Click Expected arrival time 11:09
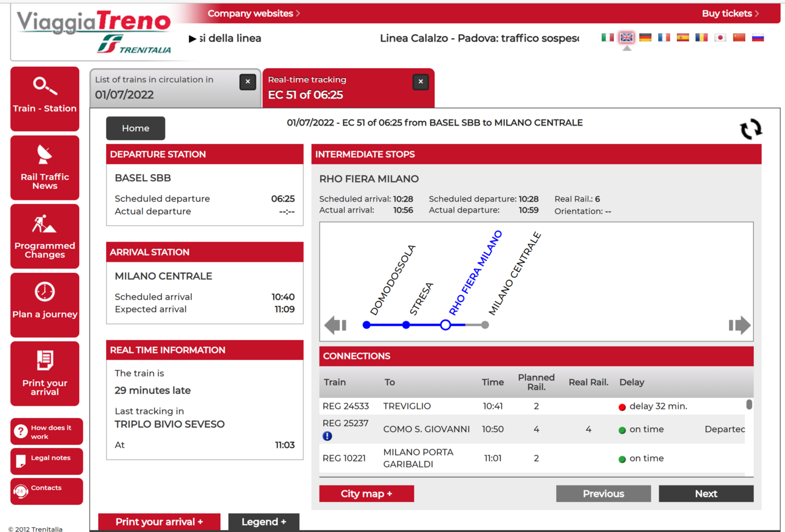785x532 pixels. coord(285,310)
